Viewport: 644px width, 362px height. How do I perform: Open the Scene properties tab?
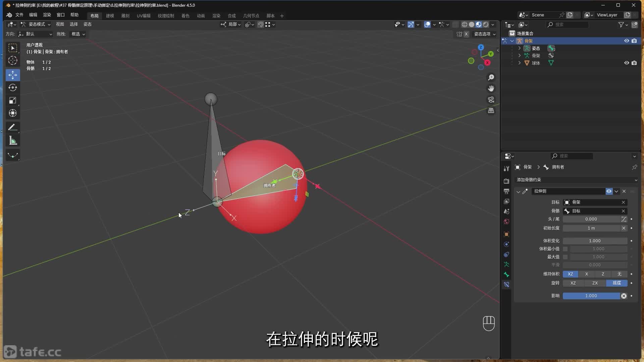pyautogui.click(x=506, y=212)
